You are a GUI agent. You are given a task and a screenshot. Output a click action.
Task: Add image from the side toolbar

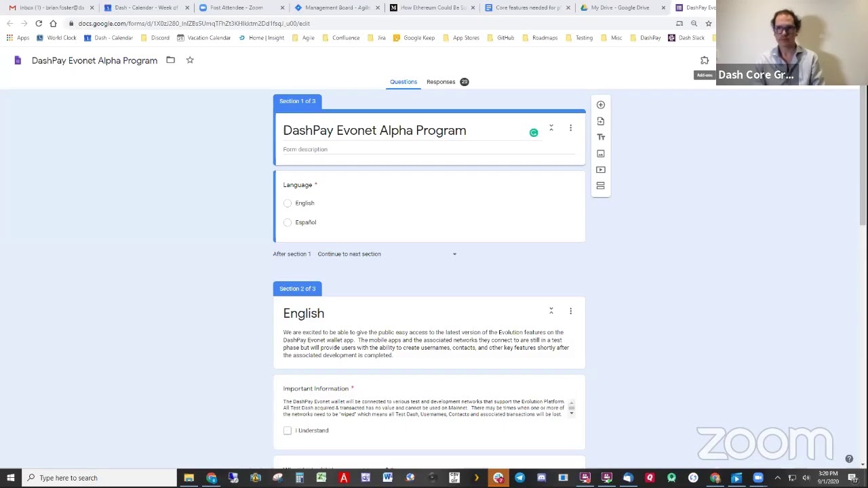600,154
